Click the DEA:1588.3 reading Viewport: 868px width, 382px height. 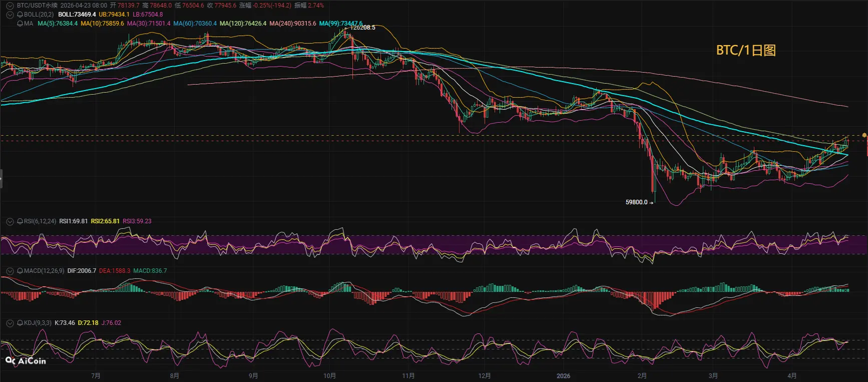(x=115, y=271)
